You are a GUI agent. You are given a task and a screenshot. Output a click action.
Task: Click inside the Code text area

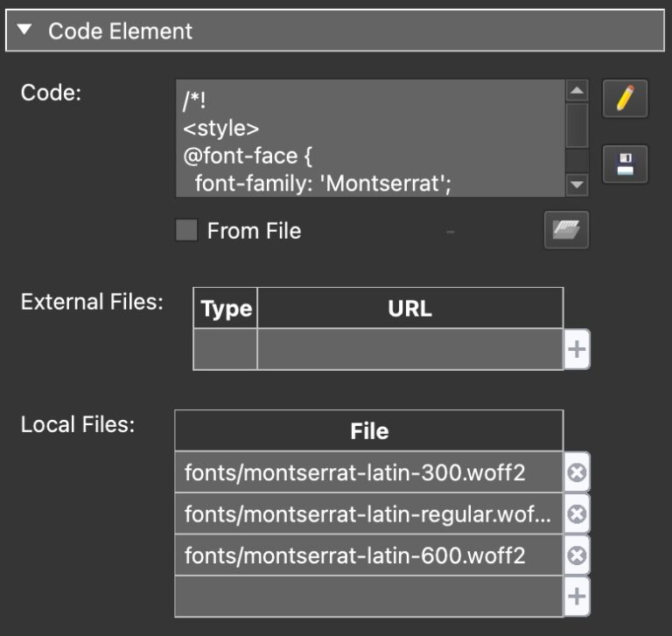coord(367,138)
